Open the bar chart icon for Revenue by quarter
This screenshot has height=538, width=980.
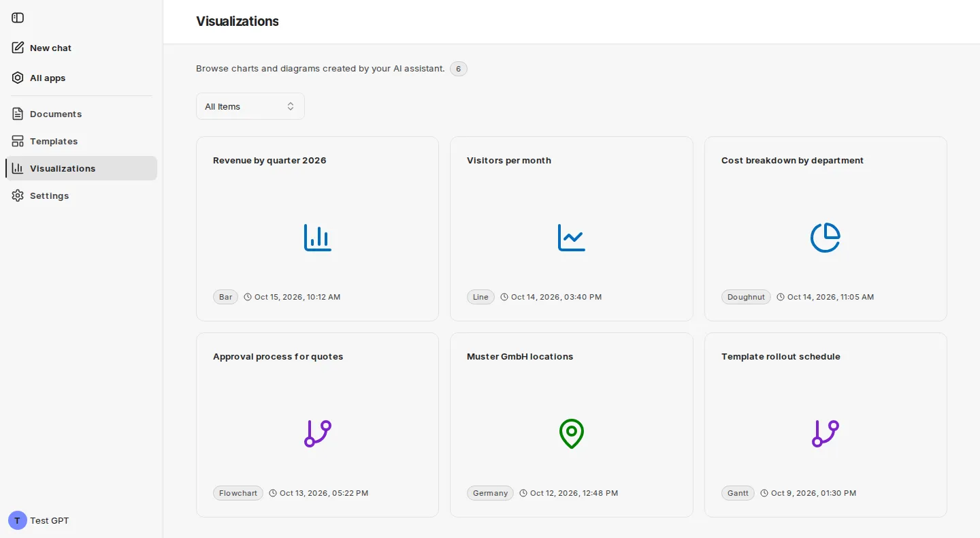318,237
